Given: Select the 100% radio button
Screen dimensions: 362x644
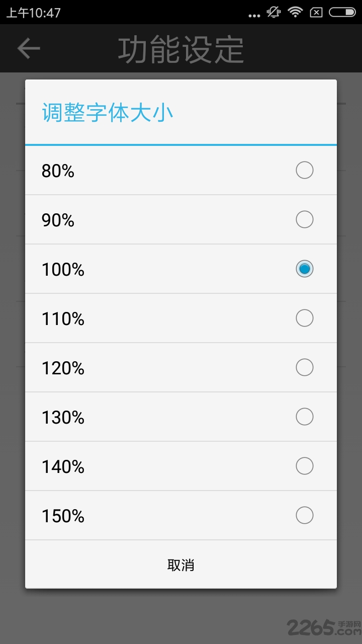Looking at the screenshot, I should [304, 269].
